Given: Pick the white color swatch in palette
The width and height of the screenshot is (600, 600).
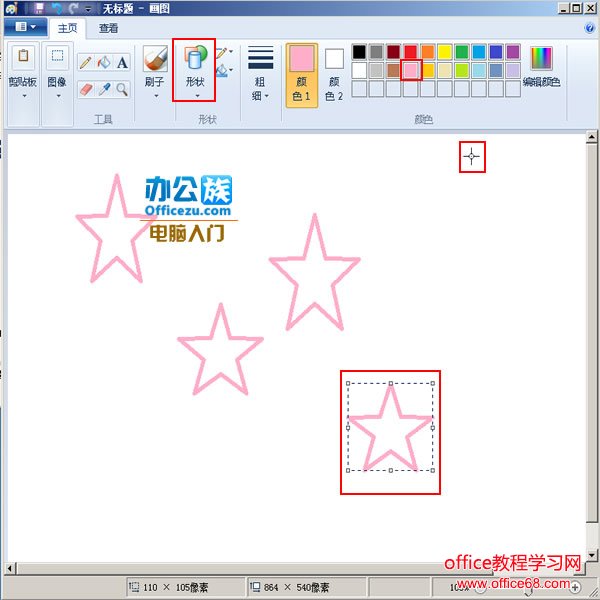Looking at the screenshot, I should coord(359,70).
